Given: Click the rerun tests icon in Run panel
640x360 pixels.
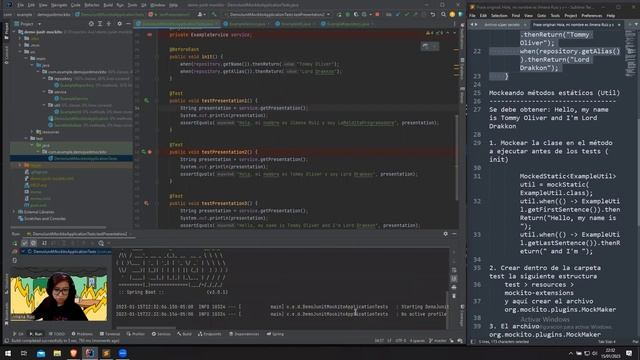Looking at the screenshot, I should (x=15, y=243).
